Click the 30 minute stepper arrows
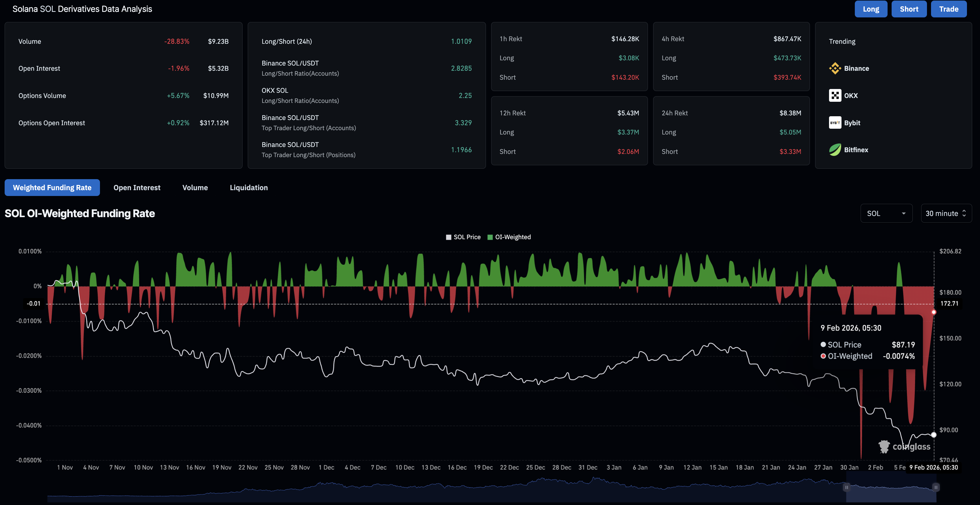The width and height of the screenshot is (980, 505). coord(964,213)
